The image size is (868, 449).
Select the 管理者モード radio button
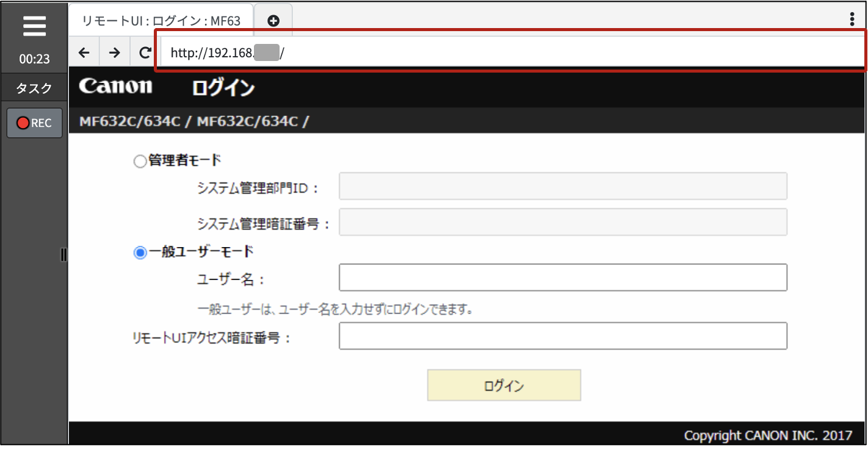(140, 161)
